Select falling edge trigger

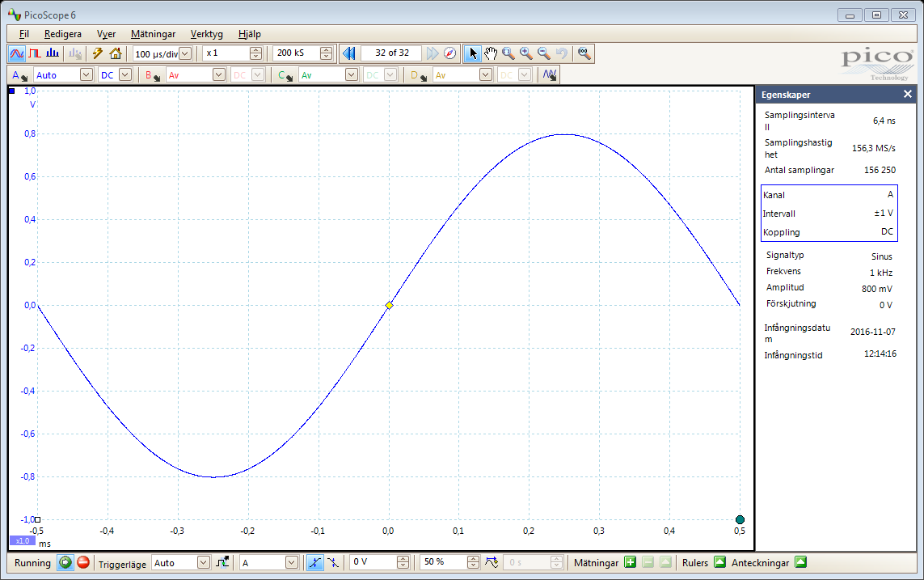click(333, 562)
